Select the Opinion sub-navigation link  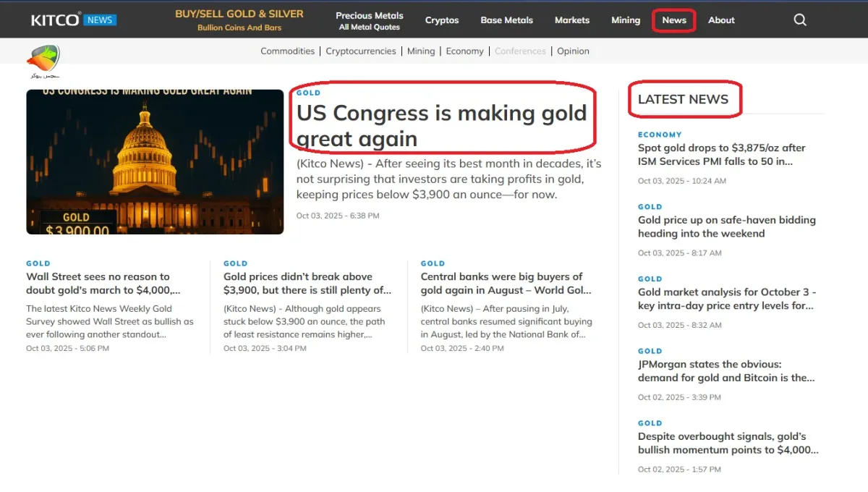point(573,51)
